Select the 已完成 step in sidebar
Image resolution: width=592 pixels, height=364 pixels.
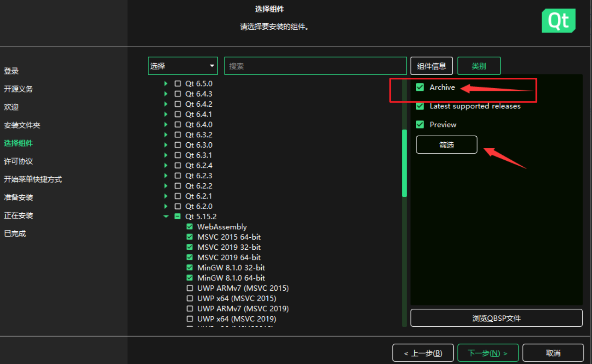[15, 233]
